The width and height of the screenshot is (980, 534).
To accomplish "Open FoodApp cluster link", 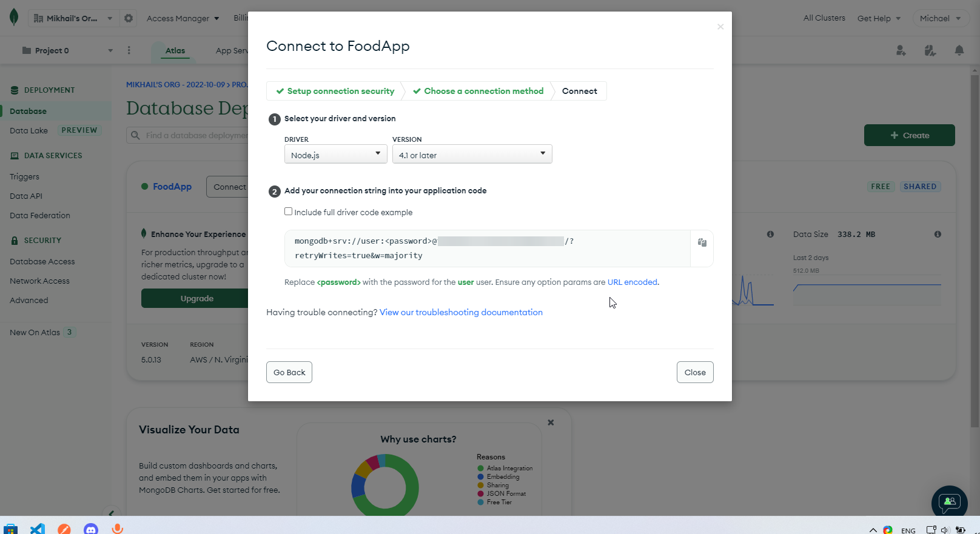I will [x=172, y=187].
